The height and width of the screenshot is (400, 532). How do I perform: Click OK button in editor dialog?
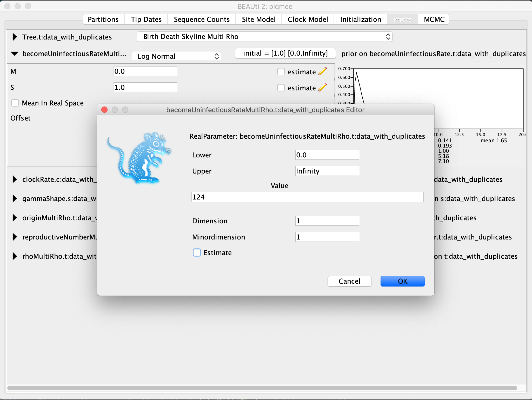click(403, 281)
